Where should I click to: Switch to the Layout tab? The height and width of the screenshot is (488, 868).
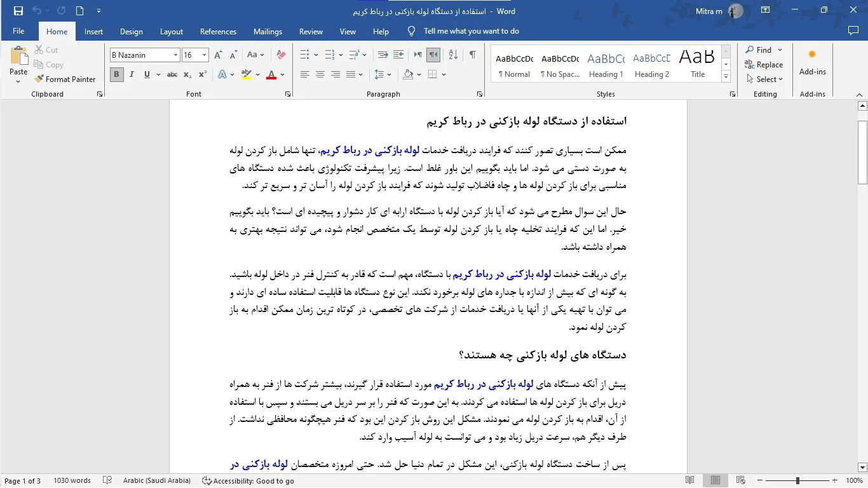171,32
